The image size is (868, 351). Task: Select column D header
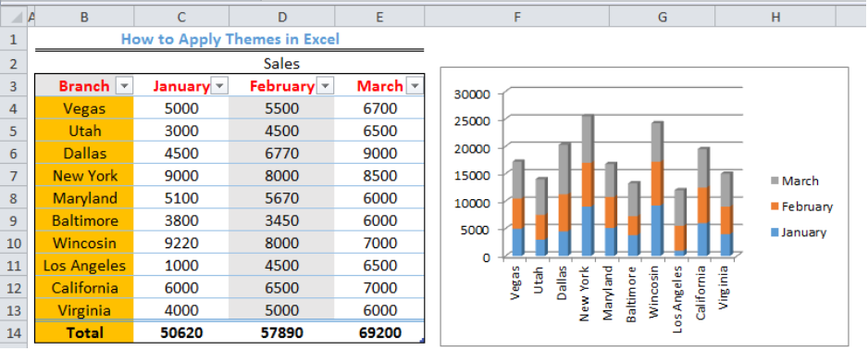[x=281, y=18]
